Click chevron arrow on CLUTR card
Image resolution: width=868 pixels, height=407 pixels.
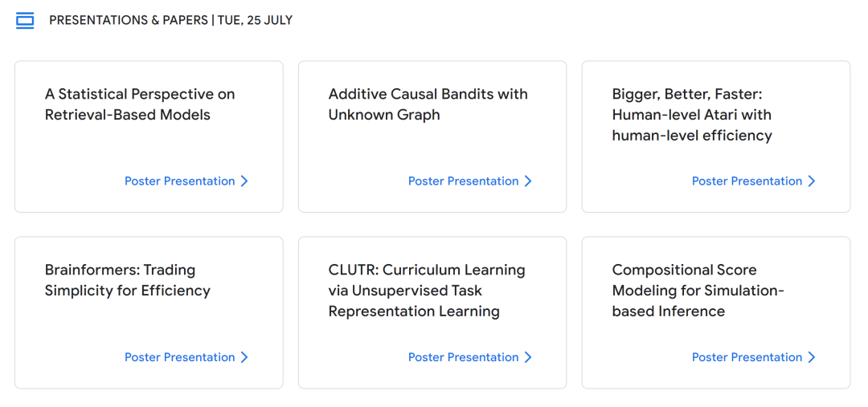pos(528,357)
